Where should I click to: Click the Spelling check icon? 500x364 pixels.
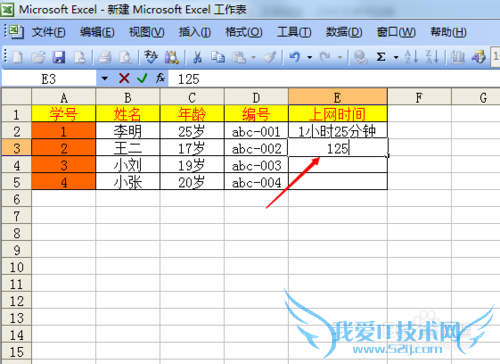[x=151, y=58]
